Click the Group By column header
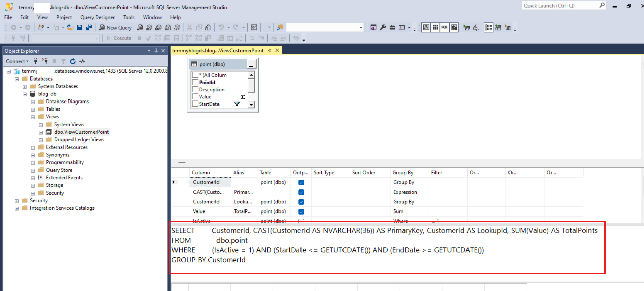 409,173
